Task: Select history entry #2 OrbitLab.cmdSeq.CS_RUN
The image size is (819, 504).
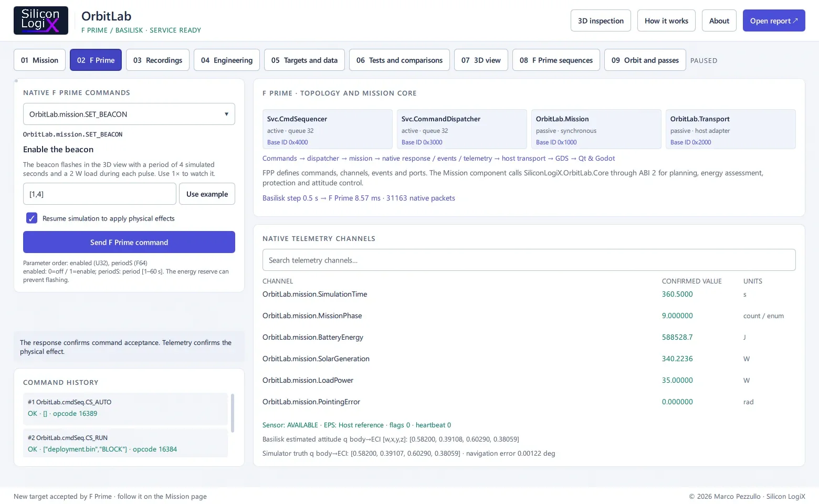Action: coord(125,443)
